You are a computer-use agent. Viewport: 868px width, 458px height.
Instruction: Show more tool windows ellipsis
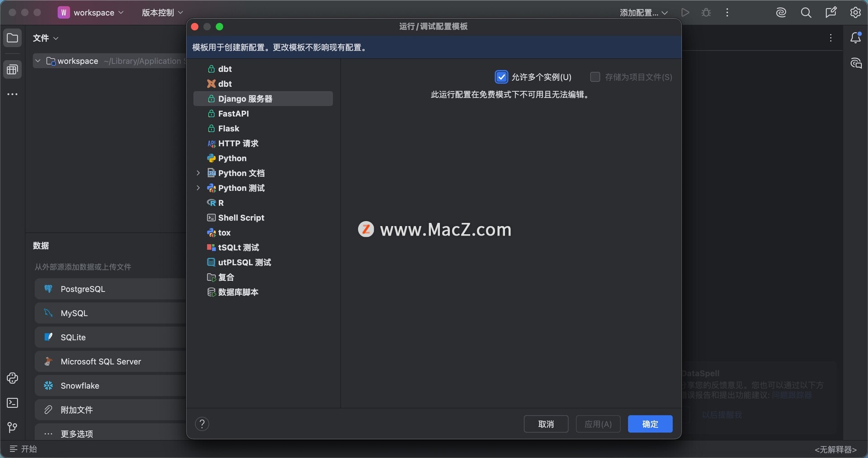(13, 94)
